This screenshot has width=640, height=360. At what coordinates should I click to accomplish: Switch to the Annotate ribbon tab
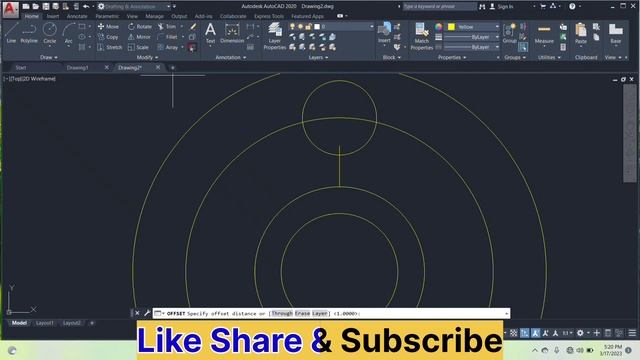[77, 16]
